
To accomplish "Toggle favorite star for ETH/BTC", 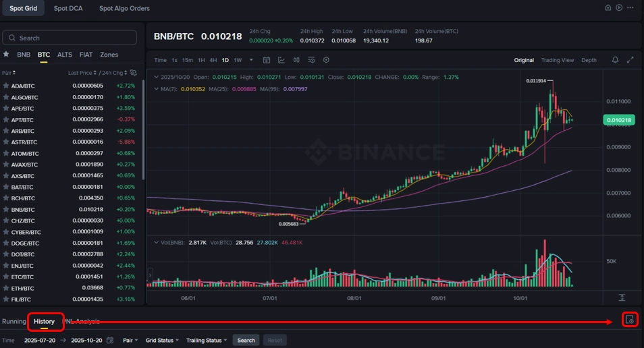I will pyautogui.click(x=6, y=288).
